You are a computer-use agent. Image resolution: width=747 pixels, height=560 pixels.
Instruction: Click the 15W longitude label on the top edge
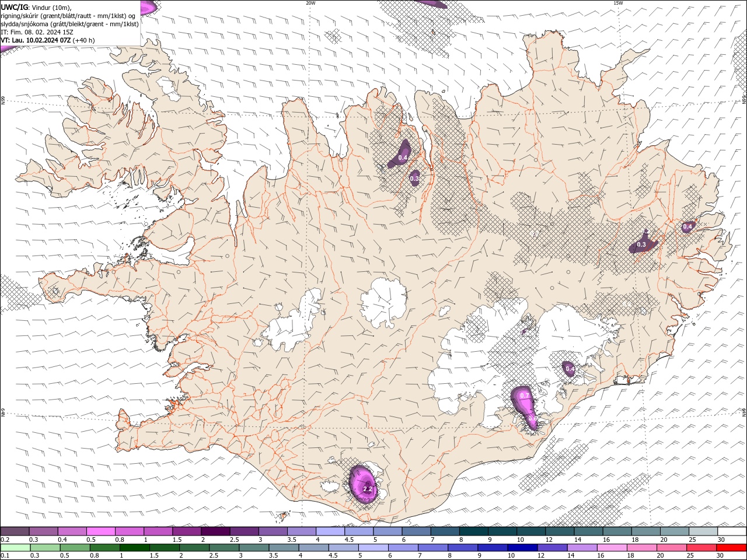pyautogui.click(x=618, y=3)
